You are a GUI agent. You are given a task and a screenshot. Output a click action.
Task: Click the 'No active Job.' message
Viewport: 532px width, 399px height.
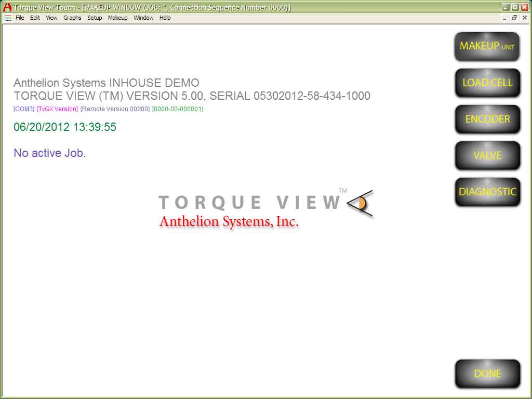49,153
